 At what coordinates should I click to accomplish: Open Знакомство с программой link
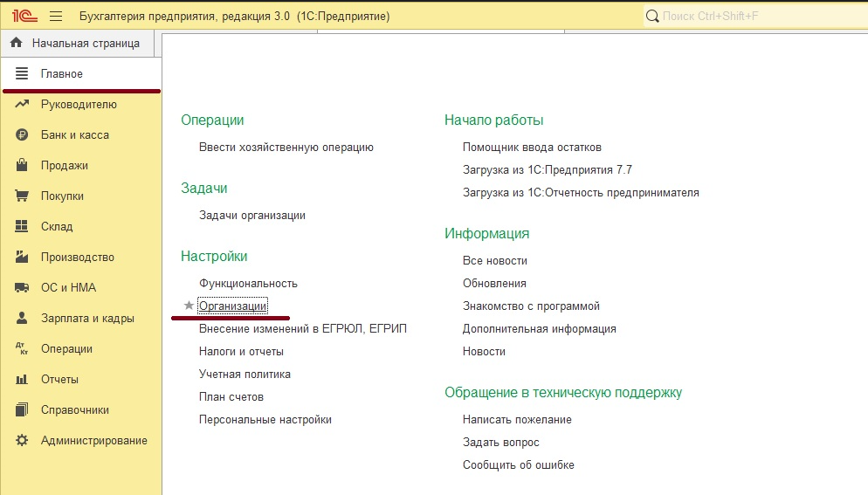531,306
